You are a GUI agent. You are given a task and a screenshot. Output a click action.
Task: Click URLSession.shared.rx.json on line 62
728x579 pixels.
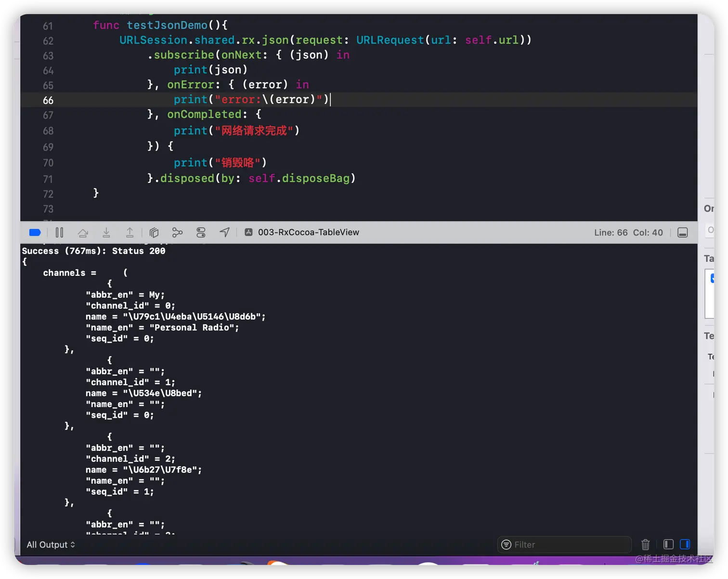point(204,40)
